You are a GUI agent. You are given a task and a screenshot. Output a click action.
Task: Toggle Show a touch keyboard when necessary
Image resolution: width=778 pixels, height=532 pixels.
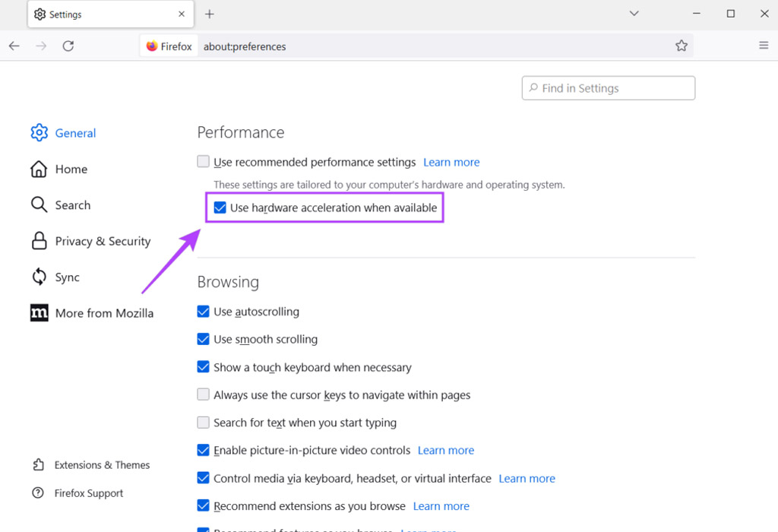tap(203, 367)
